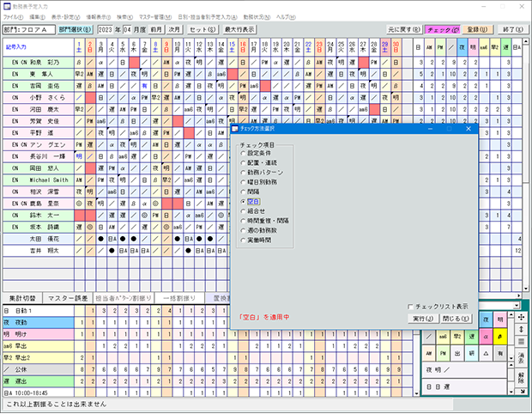Click the 消去 erase button
The image size is (532, 414).
(521, 357)
